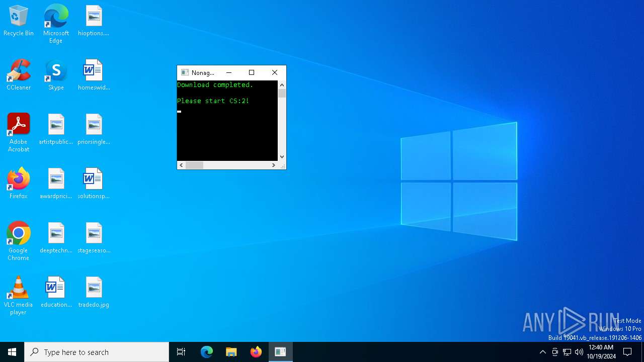Close the Nonag console window
Screen dimensions: 644x362
point(275,72)
